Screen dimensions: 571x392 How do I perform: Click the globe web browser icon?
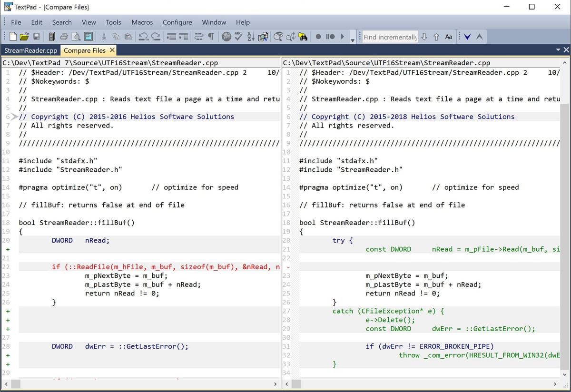(x=226, y=37)
